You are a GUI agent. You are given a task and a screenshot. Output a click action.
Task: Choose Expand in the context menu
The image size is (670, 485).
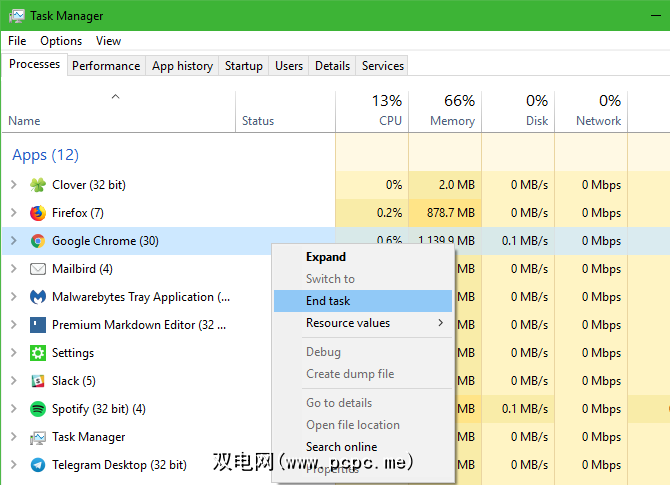(x=363, y=257)
